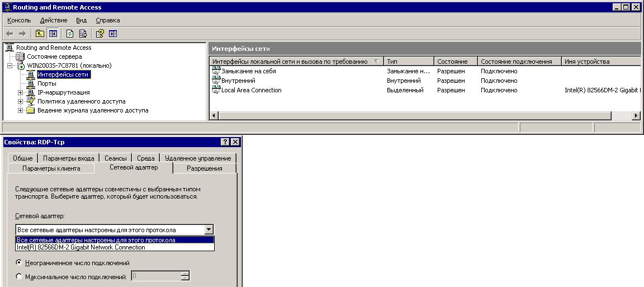Screen dimensions: 644x287
Task: Click the Выделенный type cell
Action: click(x=405, y=90)
